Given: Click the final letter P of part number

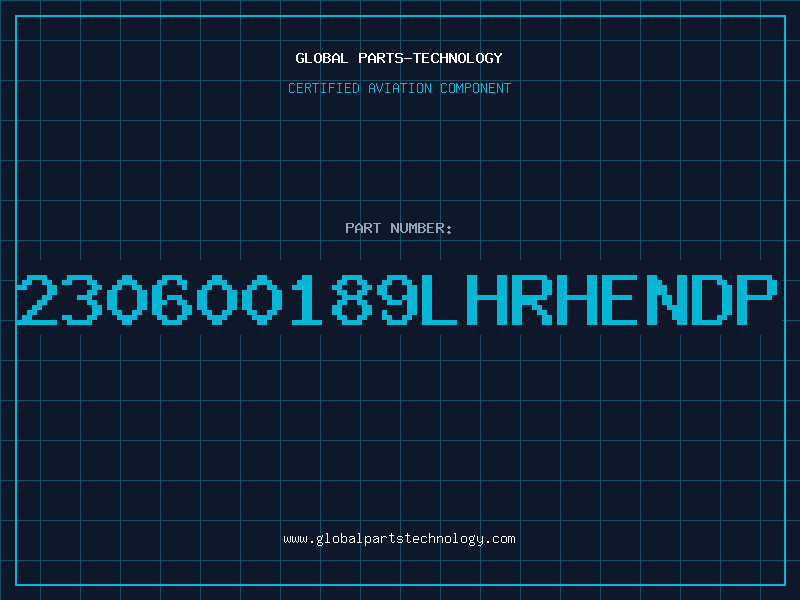Looking at the screenshot, I should click(x=756, y=299).
